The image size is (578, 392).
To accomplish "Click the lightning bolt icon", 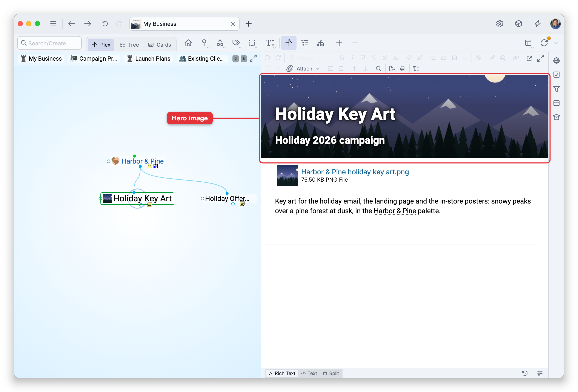I will click(x=537, y=24).
